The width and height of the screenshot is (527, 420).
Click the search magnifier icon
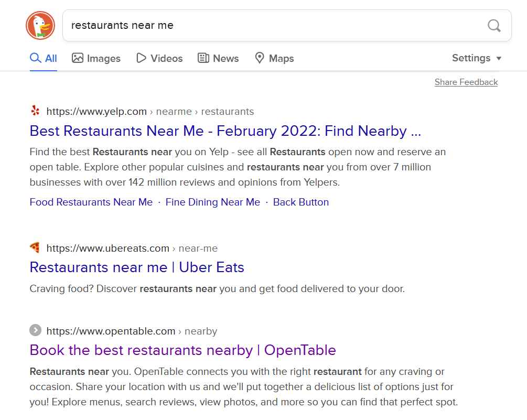click(x=493, y=25)
